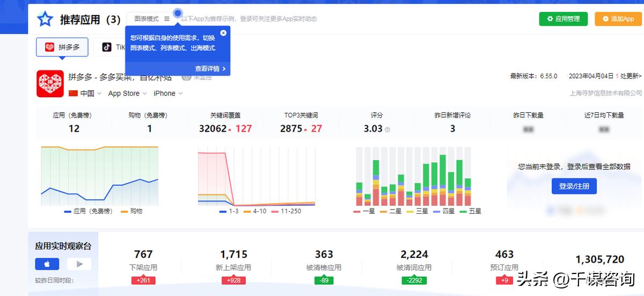Click the +9 red change badge
Viewport: 644px width, 296px height.
[x=504, y=280]
